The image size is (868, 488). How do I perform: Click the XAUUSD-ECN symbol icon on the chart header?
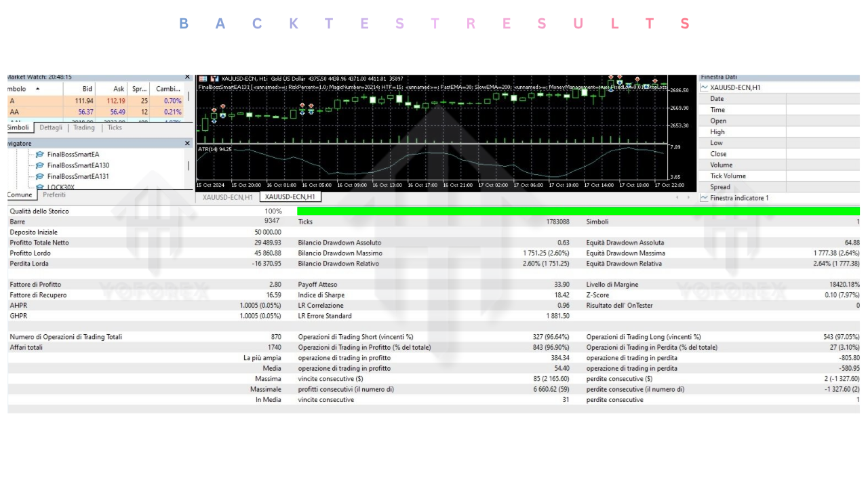coord(214,79)
